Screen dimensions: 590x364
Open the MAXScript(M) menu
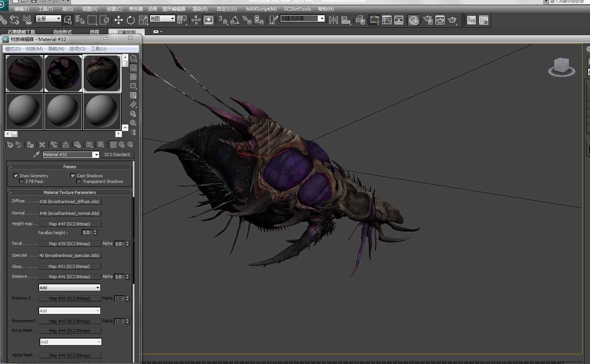[x=261, y=9]
